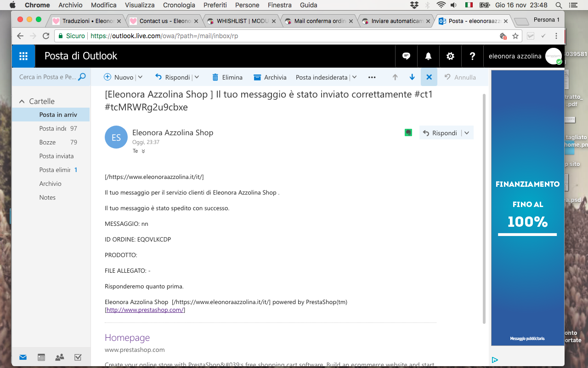Open the Tasks module icon at bottom
This screenshot has width=588, height=368.
78,357
